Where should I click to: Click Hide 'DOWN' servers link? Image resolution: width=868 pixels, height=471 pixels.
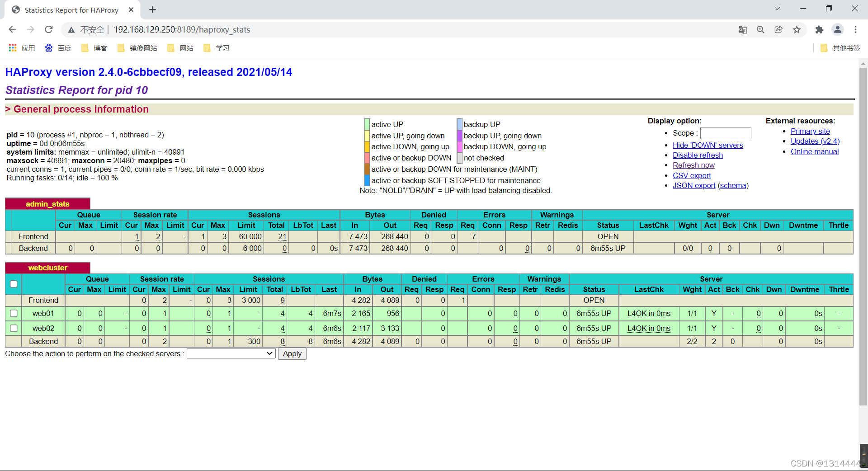pyautogui.click(x=708, y=145)
